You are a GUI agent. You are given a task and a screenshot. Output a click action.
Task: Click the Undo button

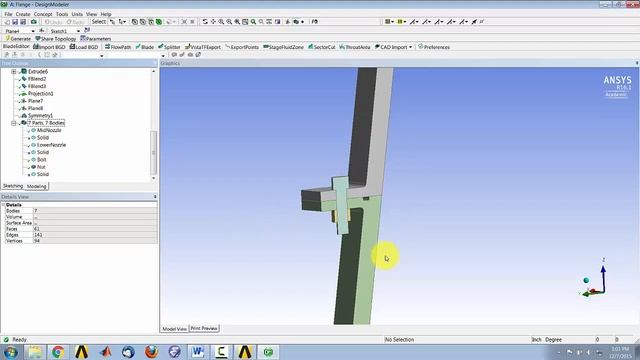(x=53, y=22)
